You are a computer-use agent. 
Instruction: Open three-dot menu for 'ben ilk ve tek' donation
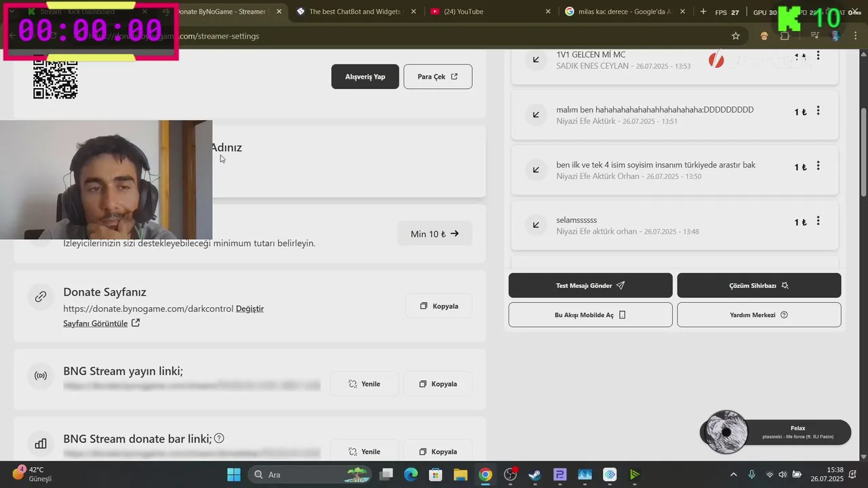point(818,166)
